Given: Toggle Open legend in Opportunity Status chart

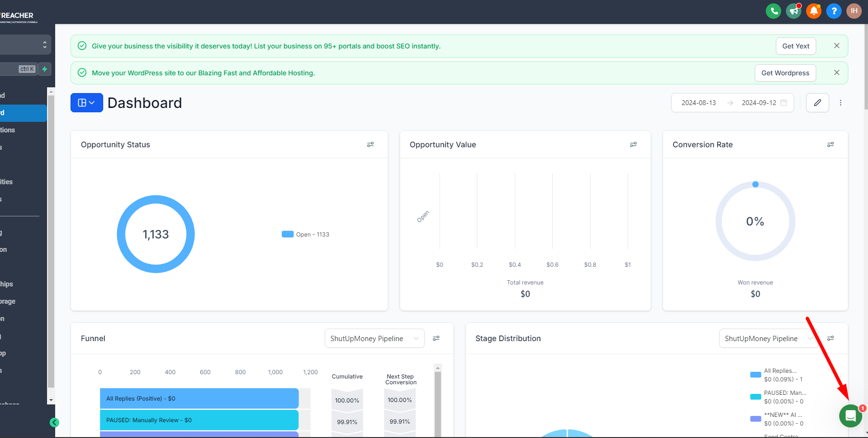Looking at the screenshot, I should tap(306, 235).
